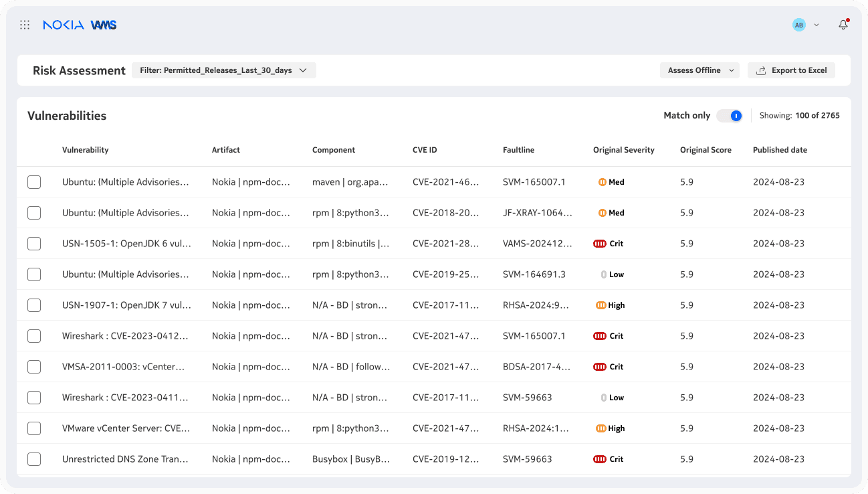The width and height of the screenshot is (868, 494).
Task: Tick the VMSA-2011-0003 vCenter row checkbox
Action: pyautogui.click(x=34, y=367)
